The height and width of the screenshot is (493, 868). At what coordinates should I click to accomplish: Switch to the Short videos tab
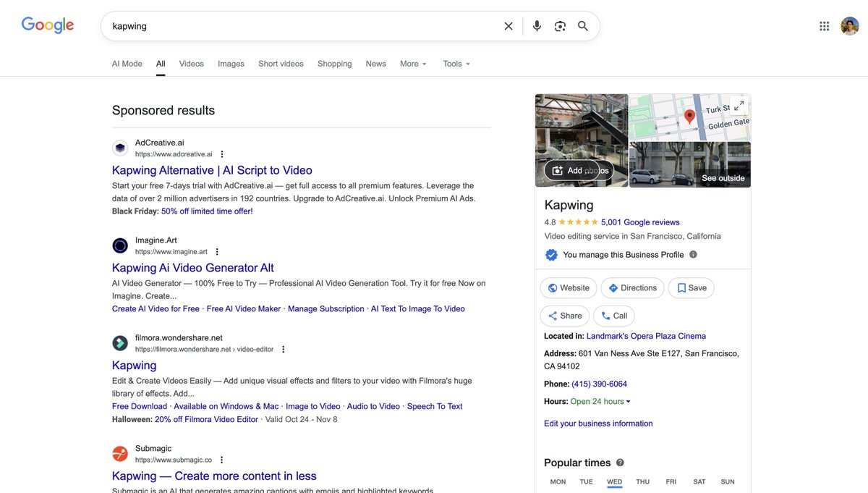281,64
